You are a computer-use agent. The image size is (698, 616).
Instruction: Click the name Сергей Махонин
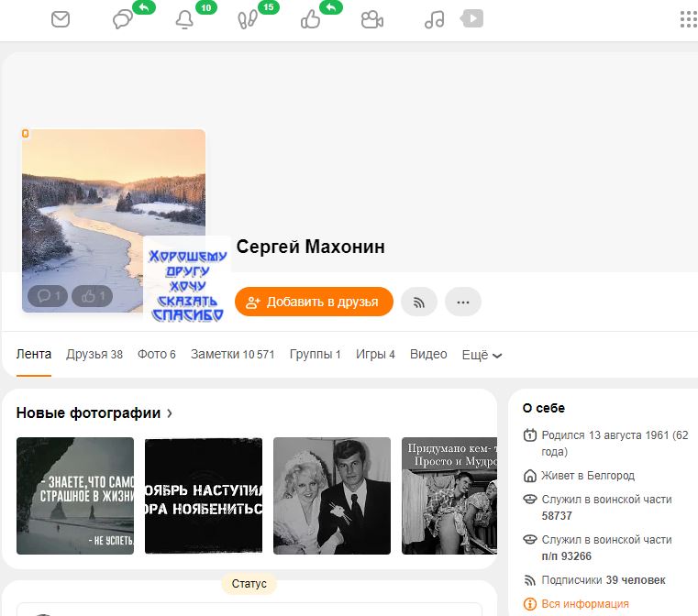pyautogui.click(x=310, y=247)
